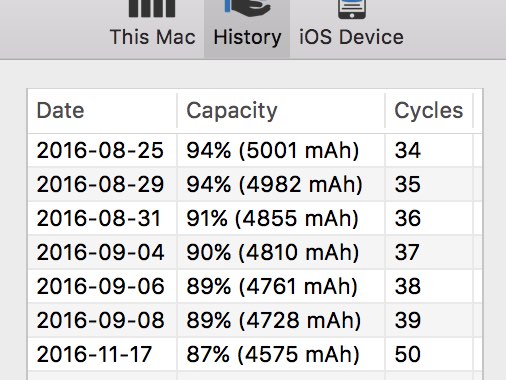Sort table by Cycles column header
506x380 pixels.
click(429, 111)
